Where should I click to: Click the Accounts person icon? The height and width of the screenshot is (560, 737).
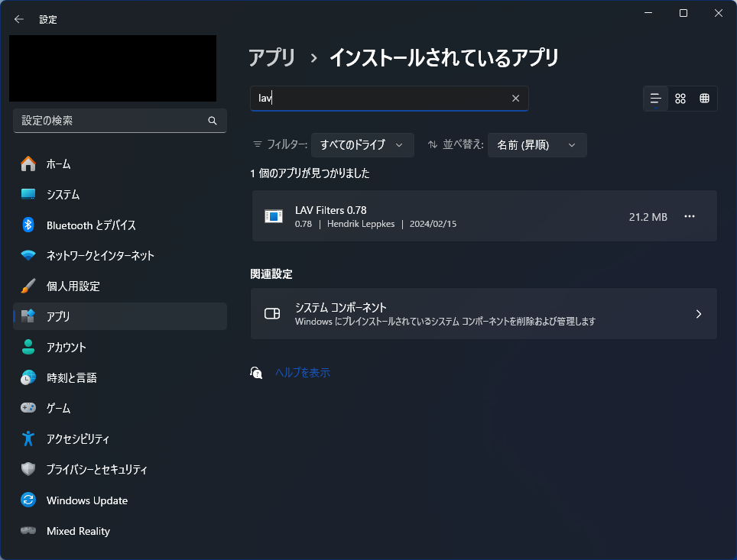[x=28, y=347]
